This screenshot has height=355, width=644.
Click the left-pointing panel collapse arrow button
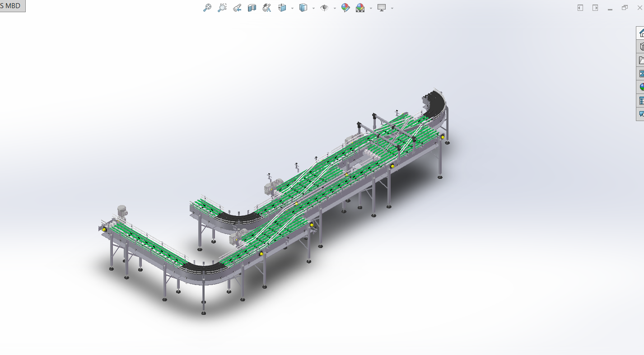click(x=580, y=8)
